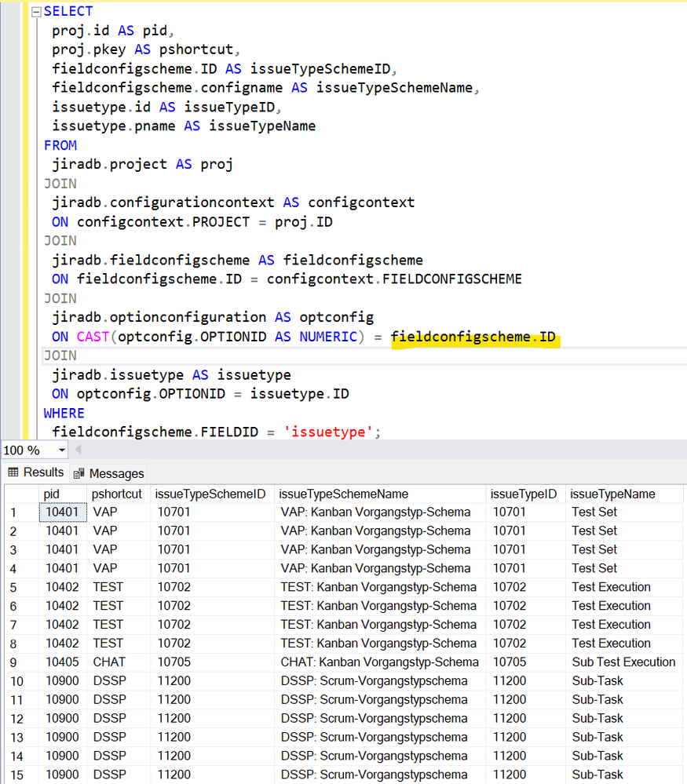Click the pid cell 10405

pos(63,662)
